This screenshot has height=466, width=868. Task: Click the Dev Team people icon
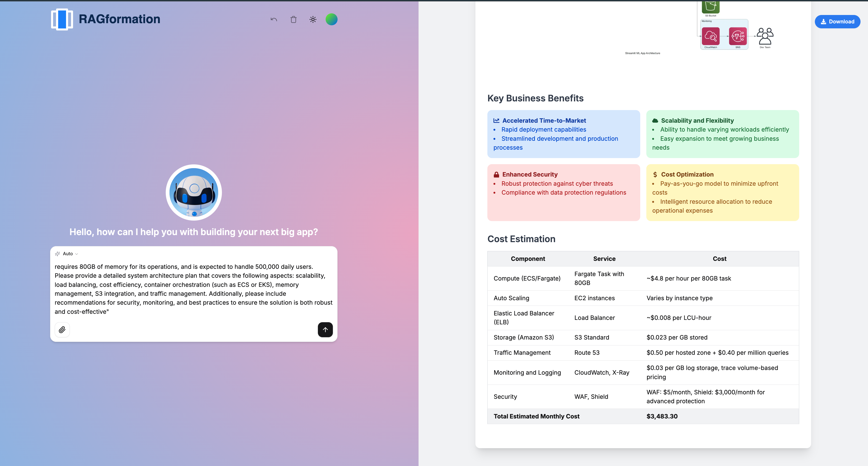pos(765,36)
